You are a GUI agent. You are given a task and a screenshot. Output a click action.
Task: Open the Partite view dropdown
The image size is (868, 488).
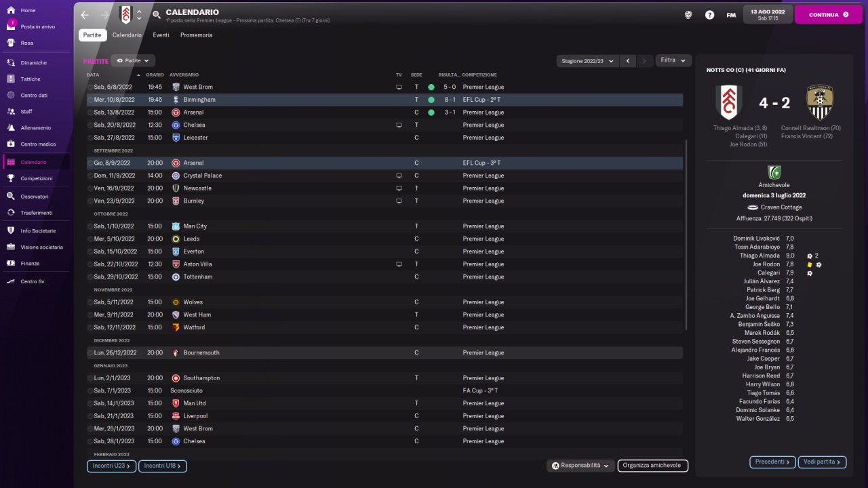tap(133, 60)
